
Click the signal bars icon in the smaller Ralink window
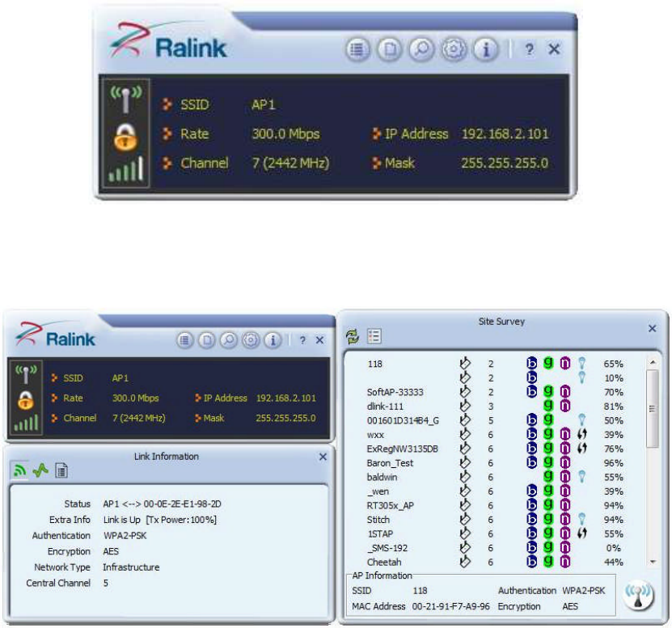pyautogui.click(x=26, y=423)
